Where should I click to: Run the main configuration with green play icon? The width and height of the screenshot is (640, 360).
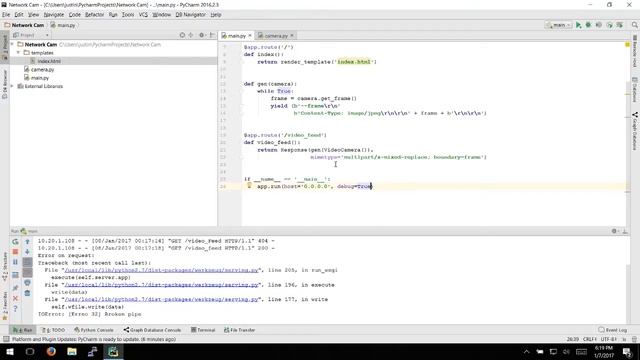click(578, 25)
